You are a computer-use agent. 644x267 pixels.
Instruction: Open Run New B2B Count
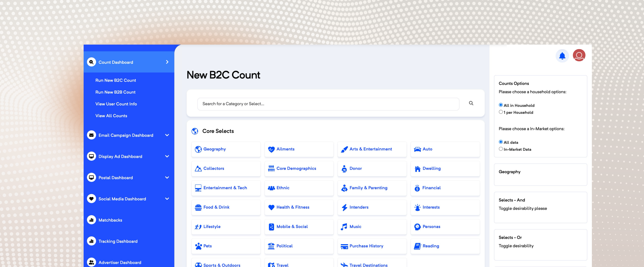[115, 92]
